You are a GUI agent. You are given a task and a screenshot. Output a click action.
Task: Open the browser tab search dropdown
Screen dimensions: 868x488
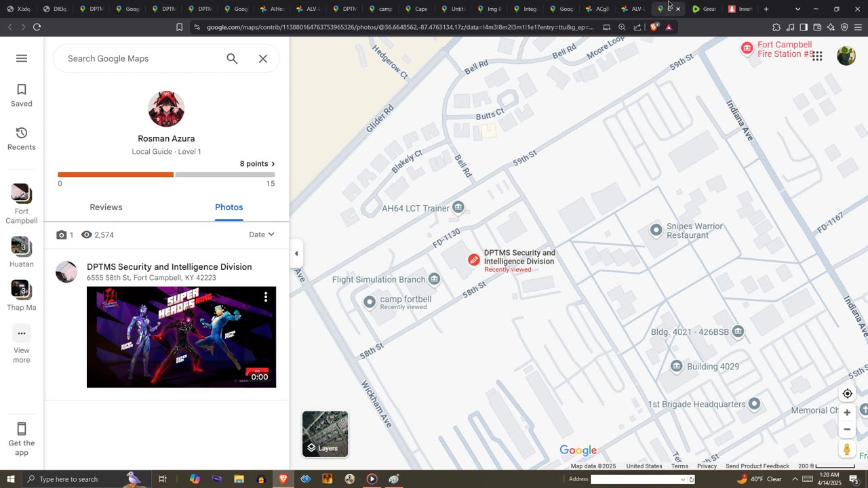pos(797,9)
